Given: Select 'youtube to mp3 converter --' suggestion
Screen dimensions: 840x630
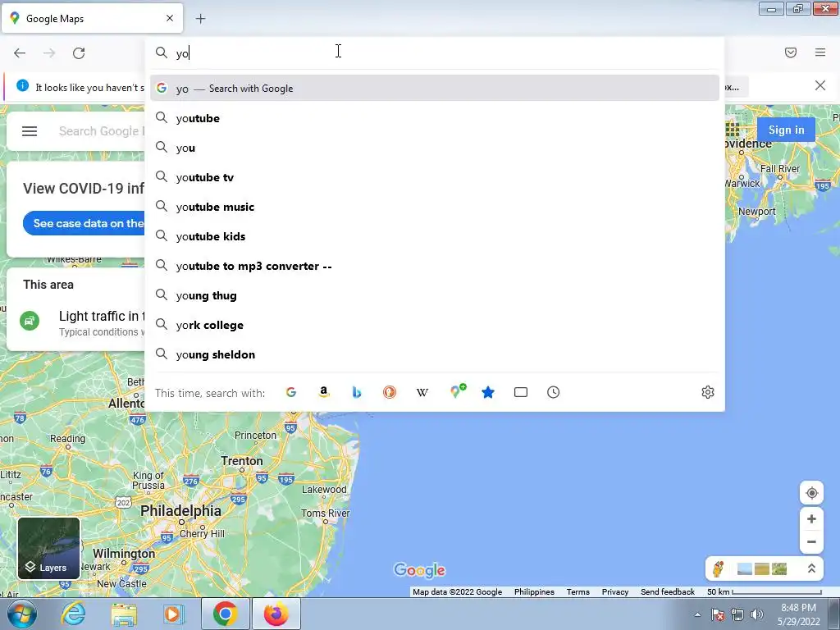Looking at the screenshot, I should pyautogui.click(x=435, y=266).
